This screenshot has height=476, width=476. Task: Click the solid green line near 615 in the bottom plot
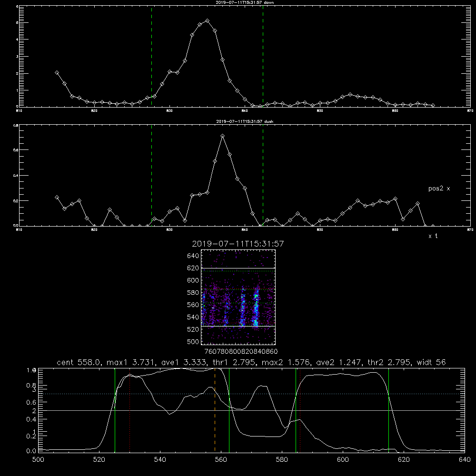point(388,410)
